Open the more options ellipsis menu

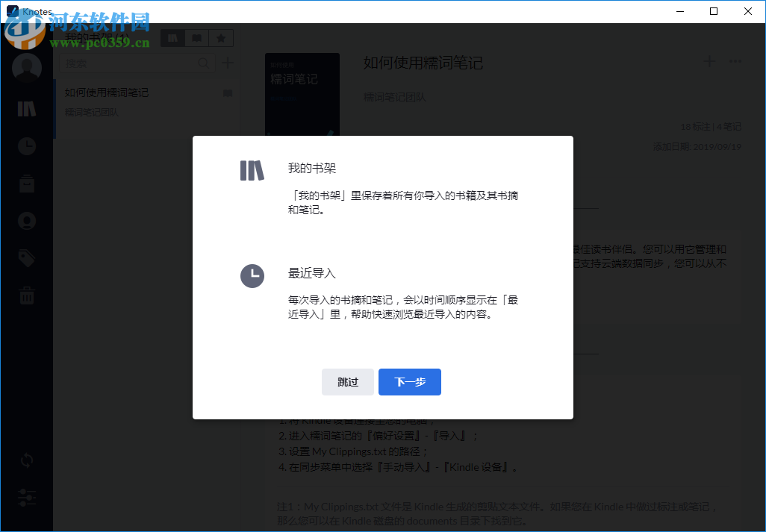click(735, 61)
